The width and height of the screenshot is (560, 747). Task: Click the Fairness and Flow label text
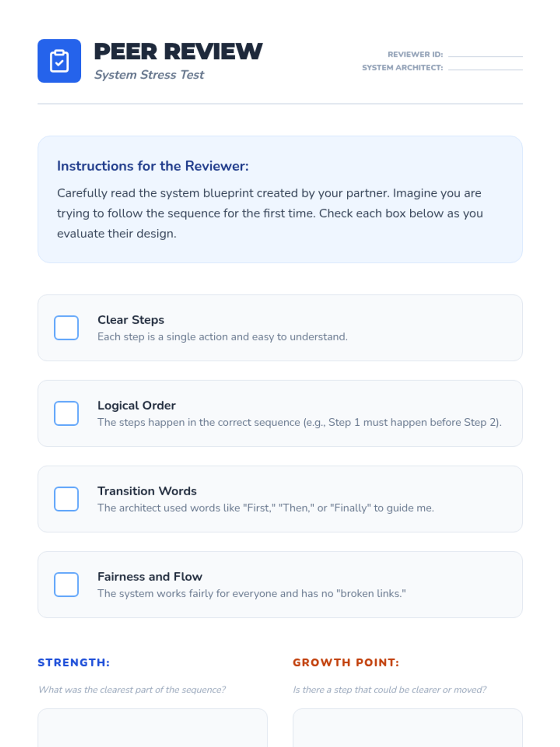[x=150, y=577]
